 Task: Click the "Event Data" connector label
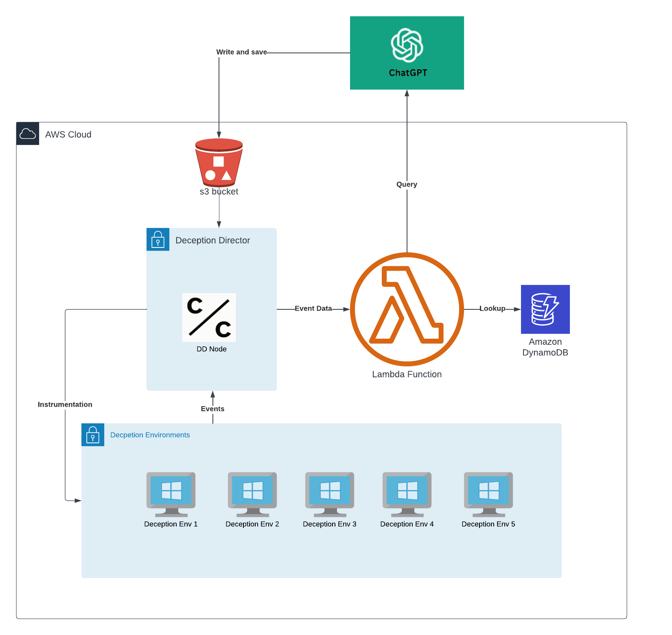coord(313,309)
